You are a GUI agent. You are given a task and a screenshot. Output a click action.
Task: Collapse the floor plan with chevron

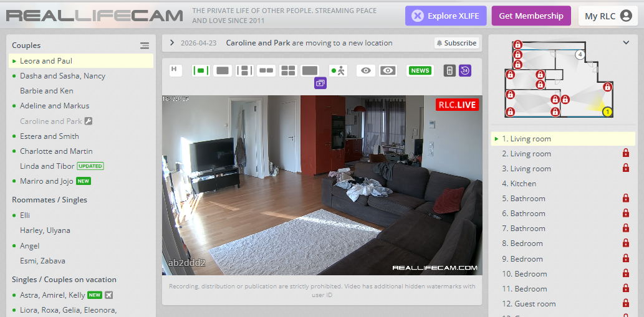626,42
